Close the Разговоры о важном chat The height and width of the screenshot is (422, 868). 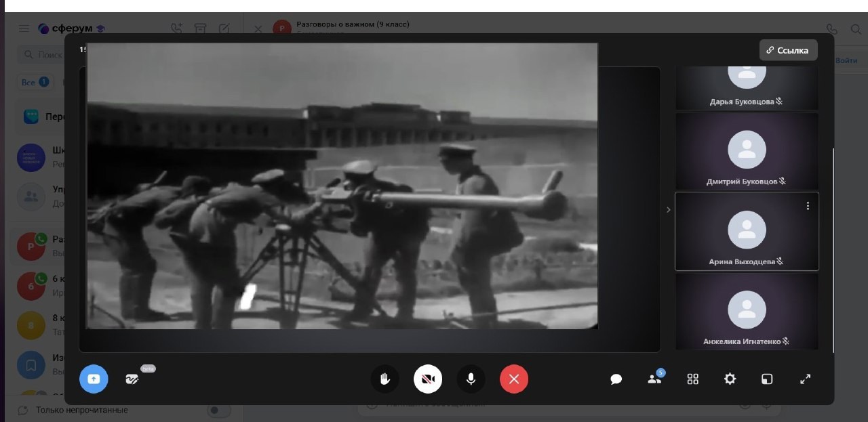click(258, 29)
